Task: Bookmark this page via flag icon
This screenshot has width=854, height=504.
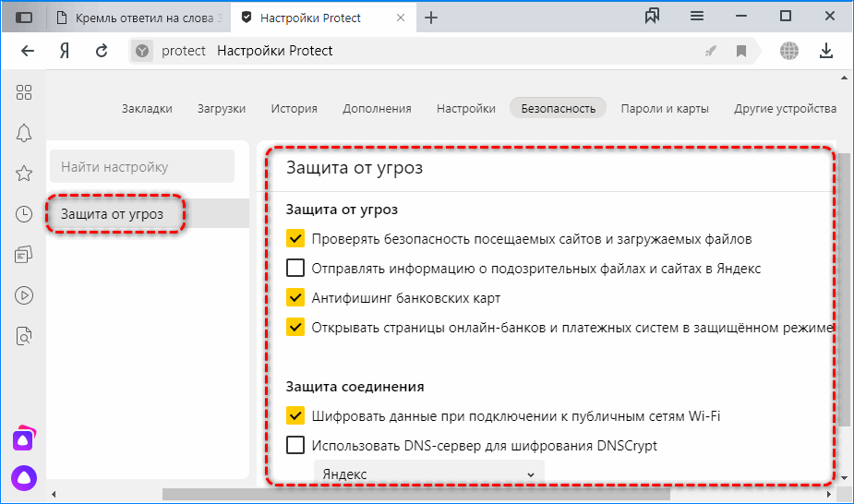Action: [741, 51]
